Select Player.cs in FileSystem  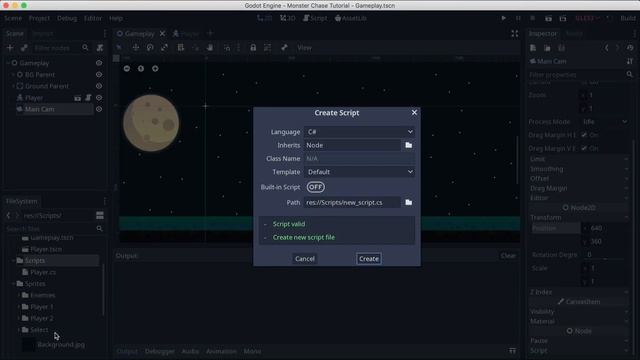[43, 272]
